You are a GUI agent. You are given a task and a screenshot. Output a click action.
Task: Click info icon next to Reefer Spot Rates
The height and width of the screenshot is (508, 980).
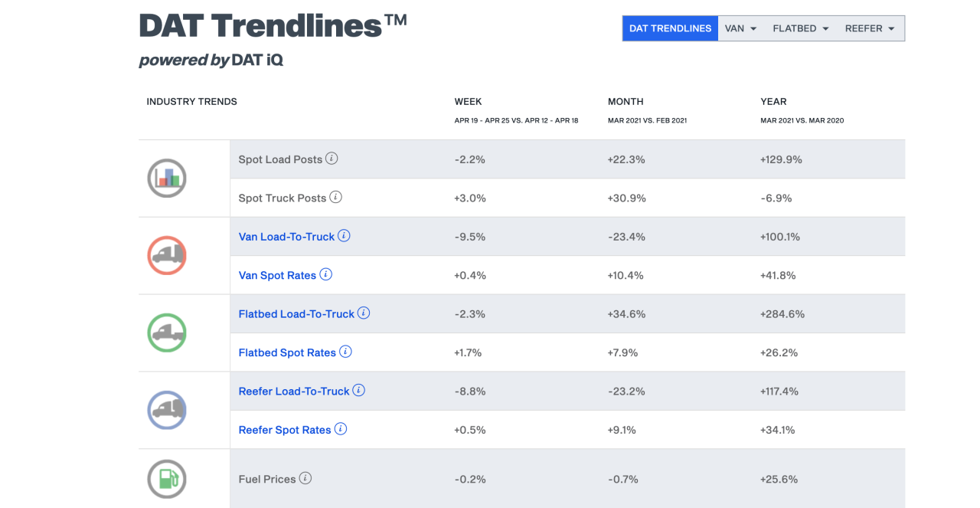coord(341,429)
